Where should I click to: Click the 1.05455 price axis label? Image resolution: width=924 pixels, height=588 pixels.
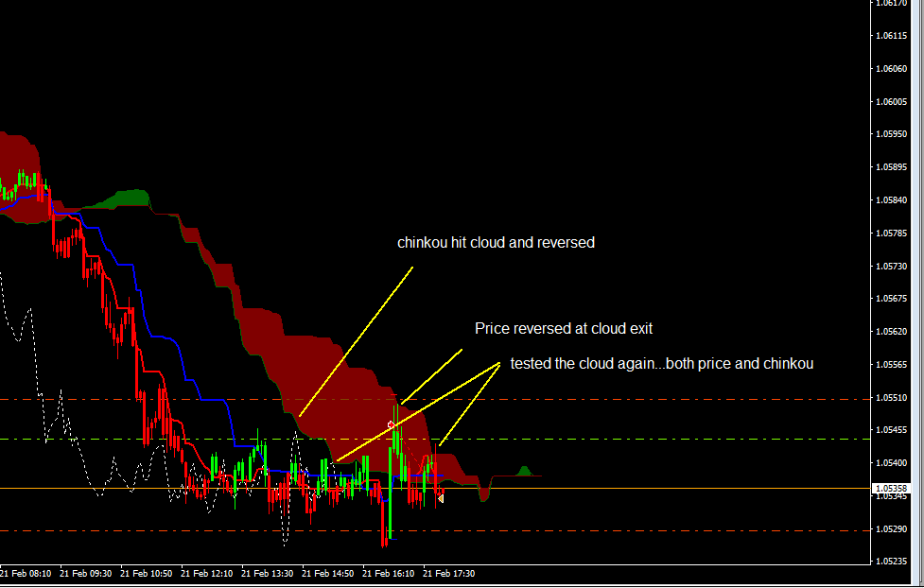click(891, 429)
